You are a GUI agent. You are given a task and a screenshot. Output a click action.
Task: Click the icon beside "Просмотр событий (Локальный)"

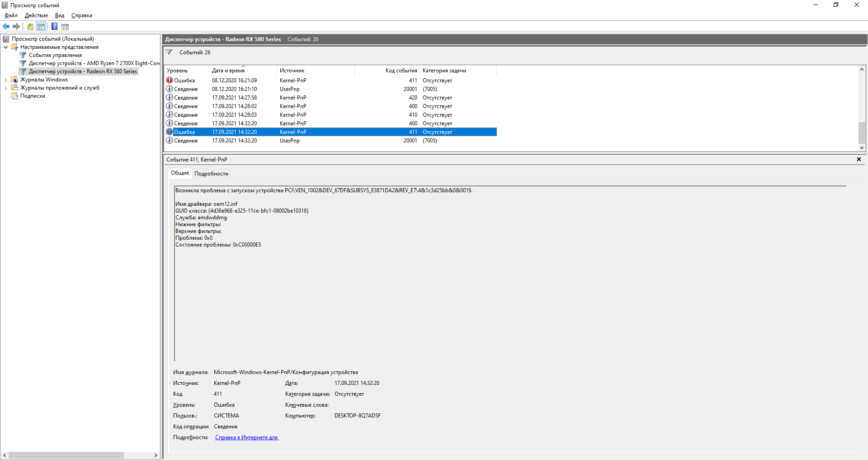pyautogui.click(x=6, y=39)
